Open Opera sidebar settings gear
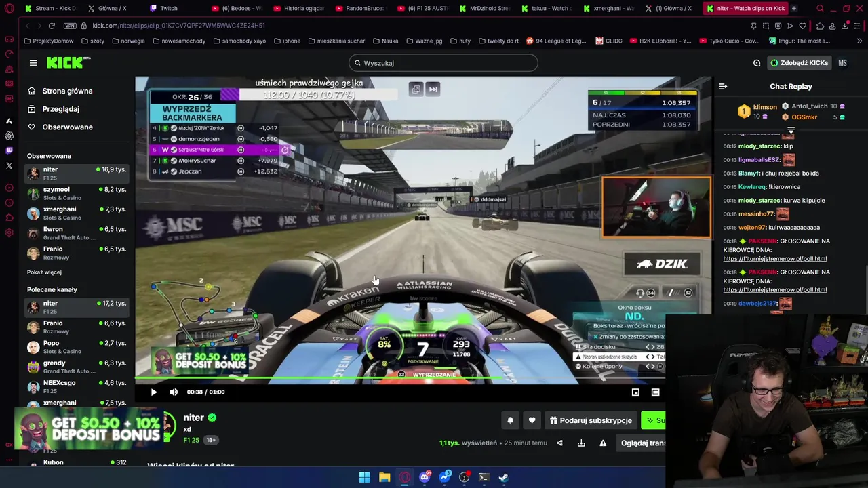The image size is (868, 488). tap(9, 232)
